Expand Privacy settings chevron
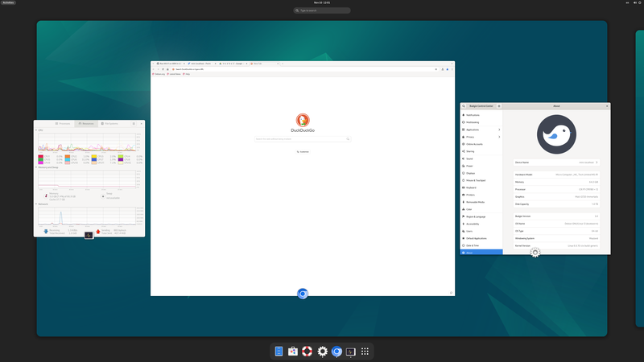644x362 pixels. point(499,137)
